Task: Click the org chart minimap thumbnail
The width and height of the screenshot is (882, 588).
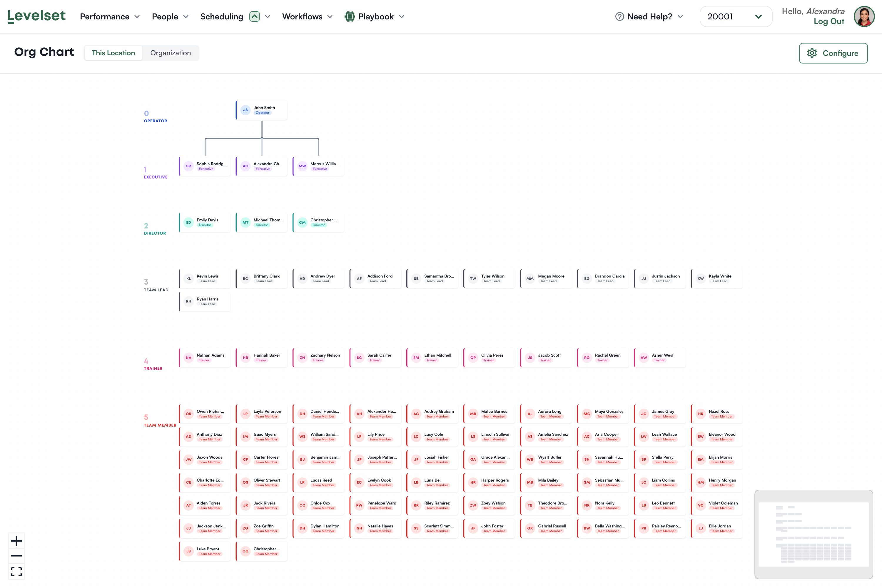Action: coord(813,534)
